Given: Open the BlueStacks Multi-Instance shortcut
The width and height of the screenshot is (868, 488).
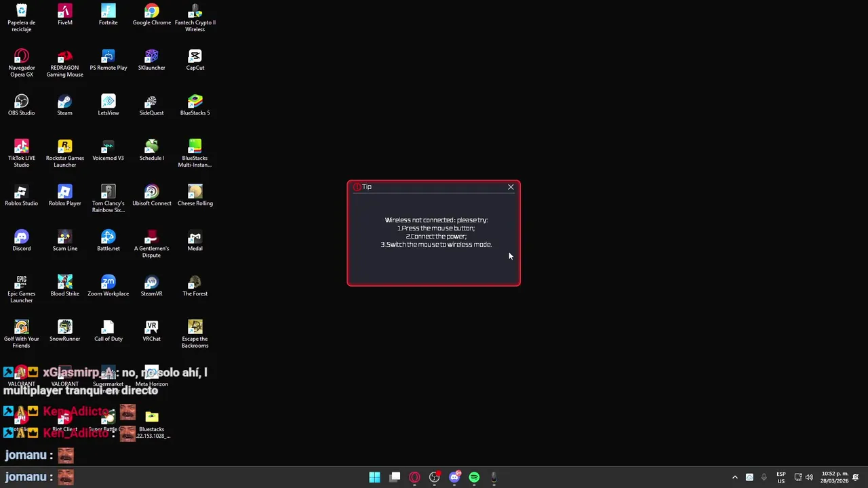Looking at the screenshot, I should (x=195, y=153).
